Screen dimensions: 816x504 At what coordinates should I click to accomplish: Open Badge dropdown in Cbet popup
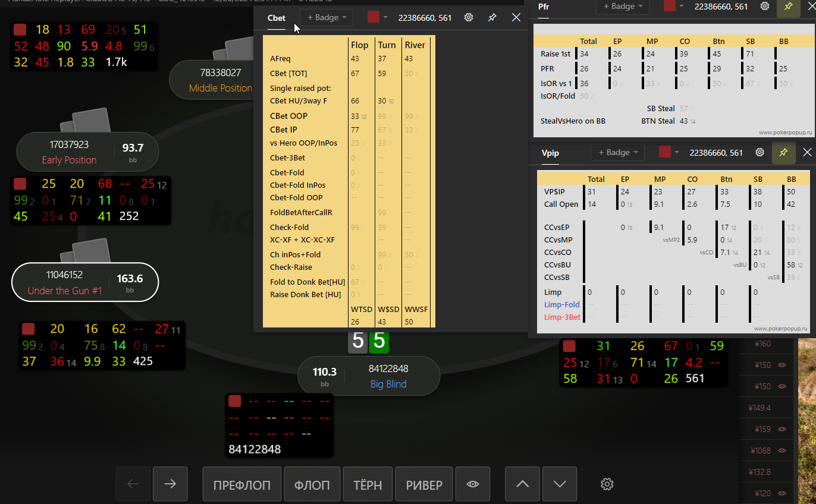[x=327, y=18]
